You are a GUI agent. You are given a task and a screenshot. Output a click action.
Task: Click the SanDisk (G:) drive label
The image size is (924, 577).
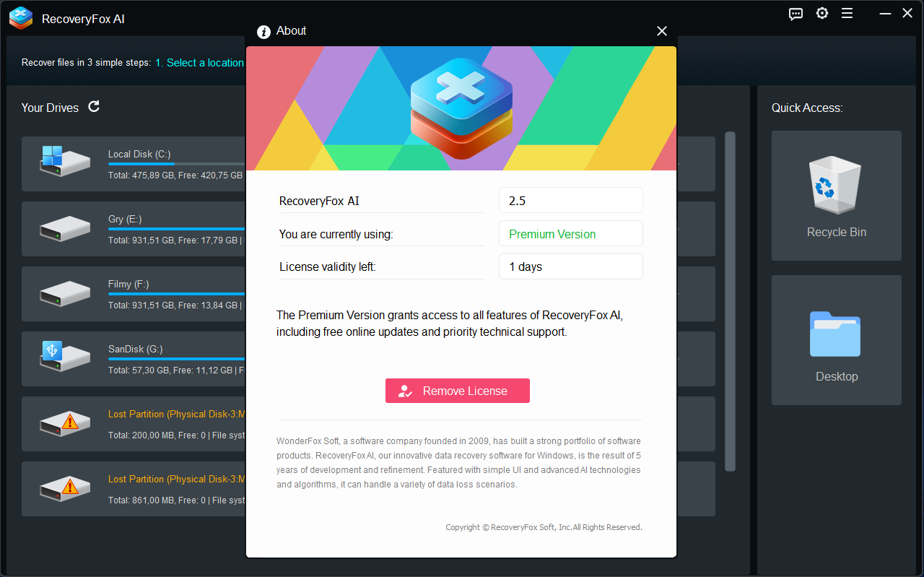136,349
